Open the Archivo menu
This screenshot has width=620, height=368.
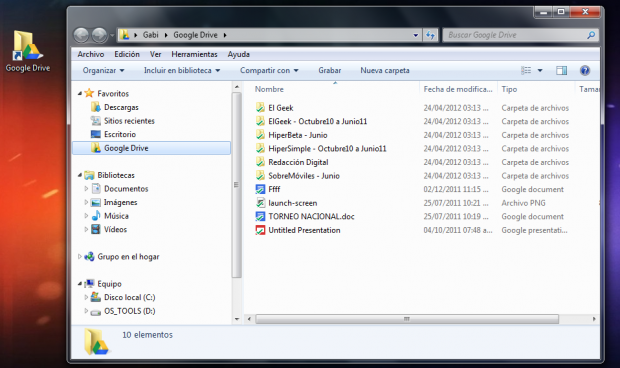[91, 54]
